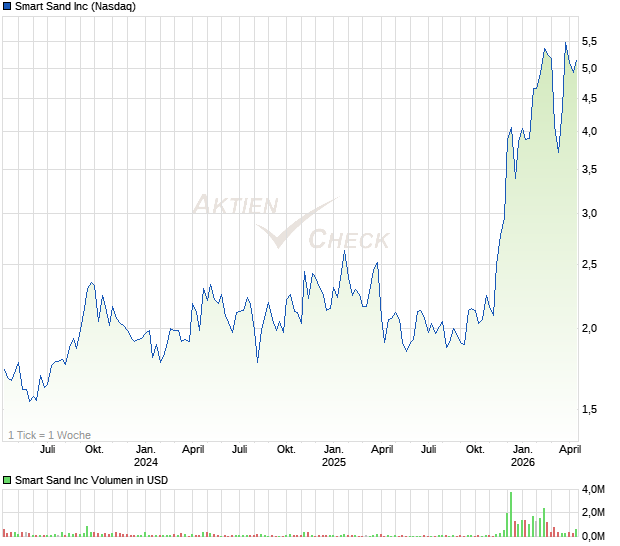Click the 4,0 price axis label

(x=589, y=131)
